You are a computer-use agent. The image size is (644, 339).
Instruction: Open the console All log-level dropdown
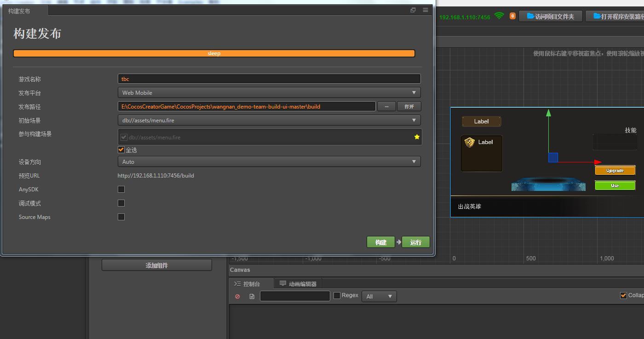click(x=379, y=296)
